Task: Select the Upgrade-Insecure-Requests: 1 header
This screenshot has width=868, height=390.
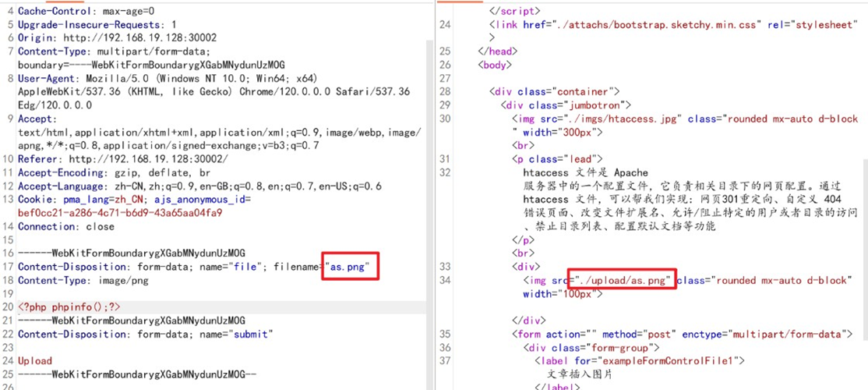Action: [x=97, y=24]
